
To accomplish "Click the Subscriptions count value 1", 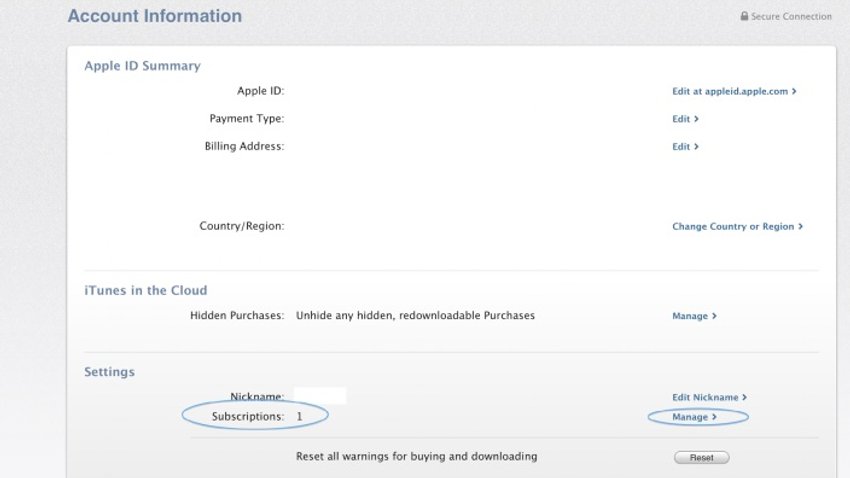I will pos(299,416).
